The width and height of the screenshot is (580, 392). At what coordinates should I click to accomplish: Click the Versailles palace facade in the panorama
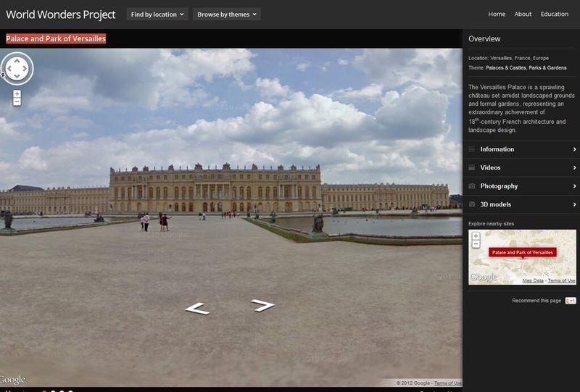point(215,189)
